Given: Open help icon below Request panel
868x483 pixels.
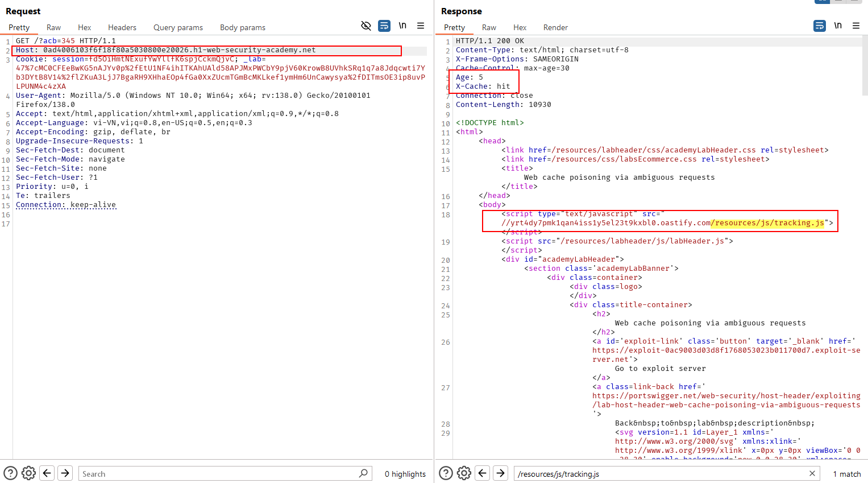Looking at the screenshot, I should point(10,473).
